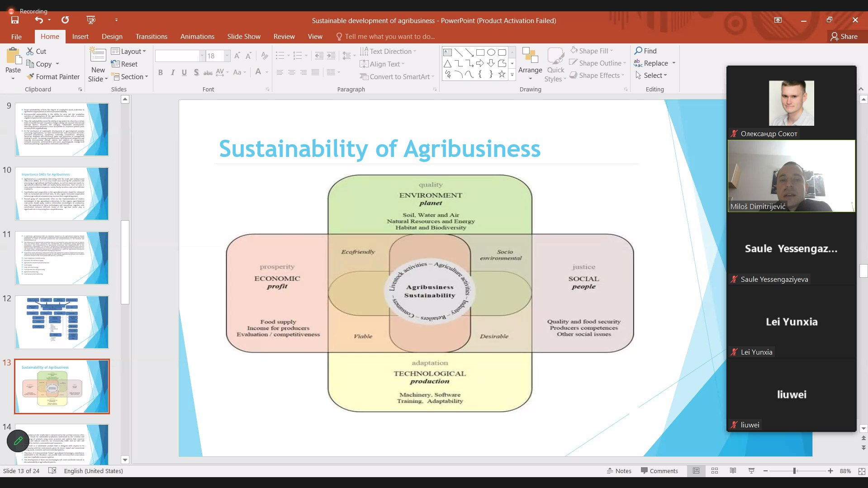Click the Share button

(x=844, y=37)
